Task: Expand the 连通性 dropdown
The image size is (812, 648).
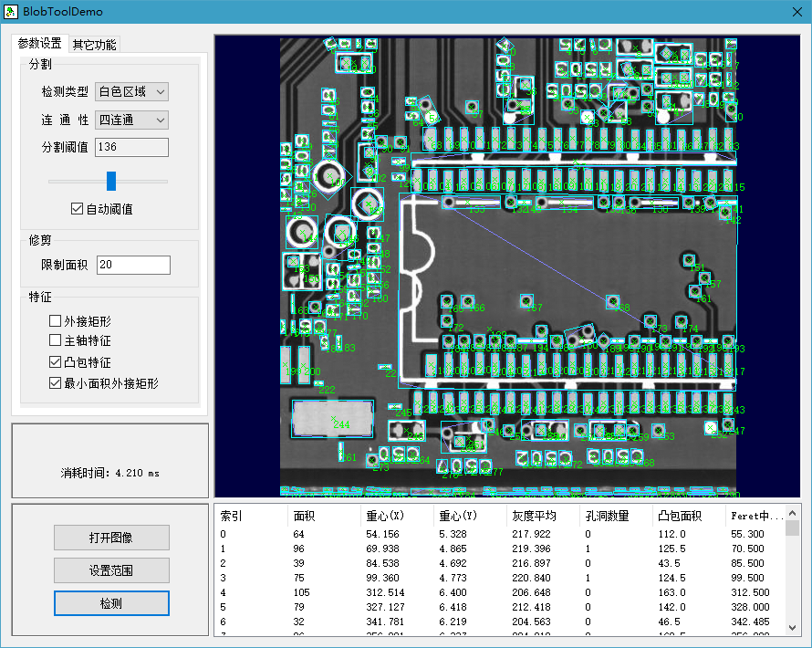Action: point(132,120)
